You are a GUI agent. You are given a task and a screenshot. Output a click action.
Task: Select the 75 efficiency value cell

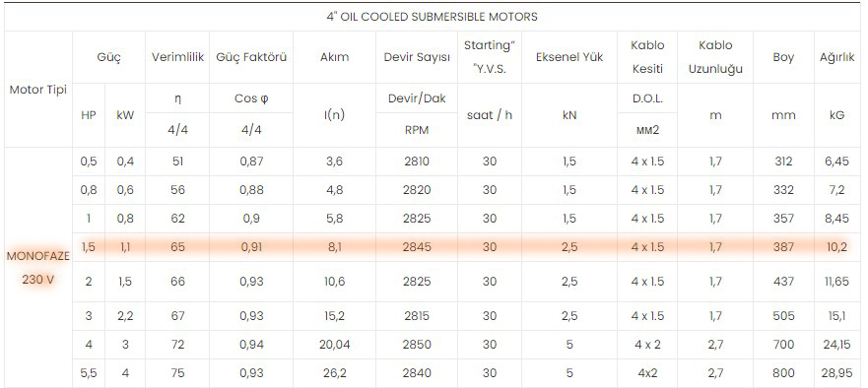[x=177, y=373]
